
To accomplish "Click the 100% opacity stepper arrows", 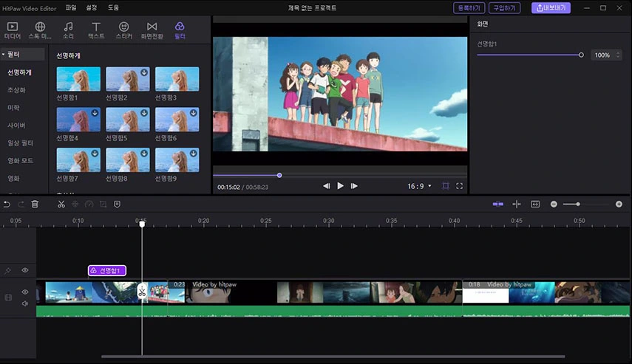I will (x=618, y=55).
